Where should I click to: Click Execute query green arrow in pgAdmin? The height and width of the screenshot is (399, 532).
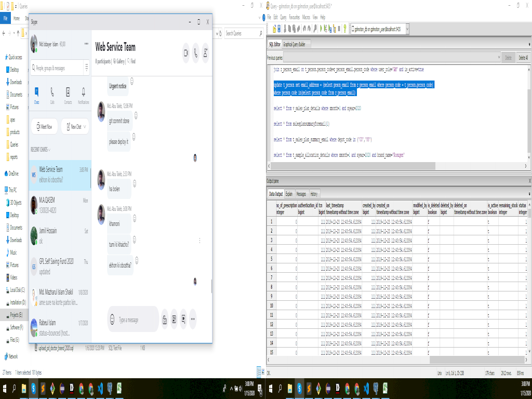321,29
